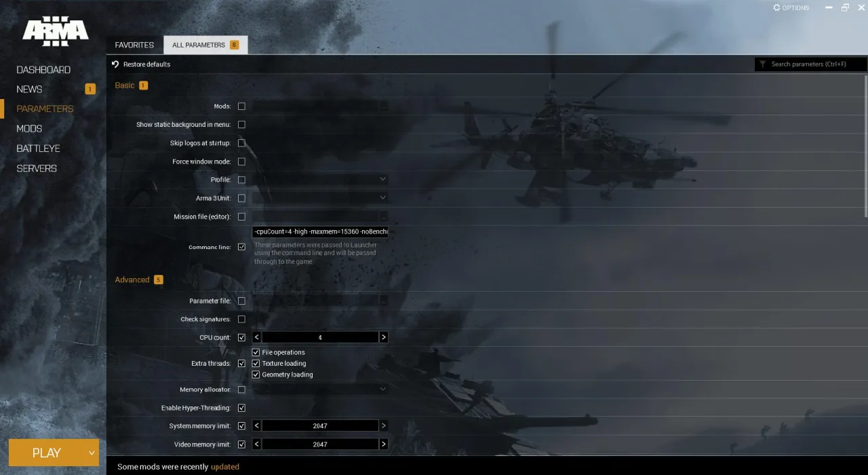Open the Battleye section
The width and height of the screenshot is (868, 475).
(x=38, y=148)
